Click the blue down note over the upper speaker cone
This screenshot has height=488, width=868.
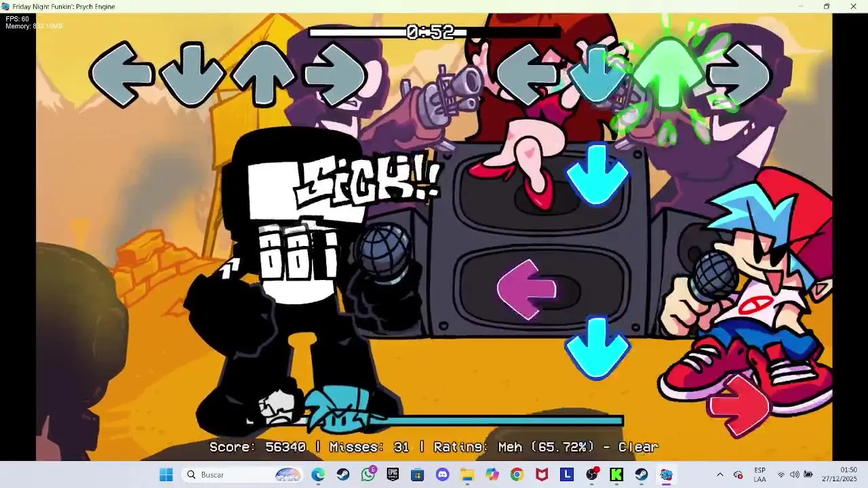597,174
